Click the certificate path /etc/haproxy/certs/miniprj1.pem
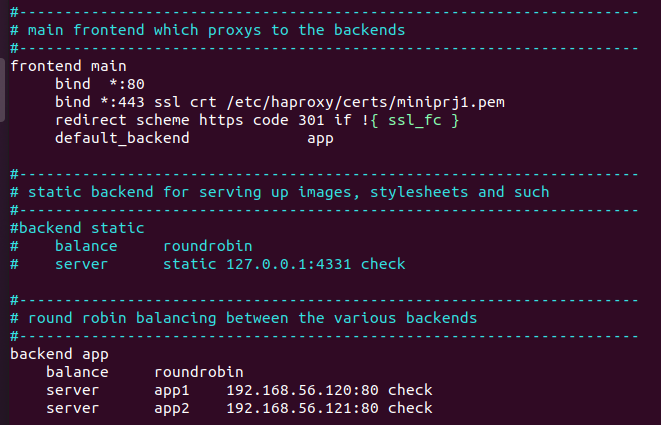661x425 pixels. click(365, 102)
